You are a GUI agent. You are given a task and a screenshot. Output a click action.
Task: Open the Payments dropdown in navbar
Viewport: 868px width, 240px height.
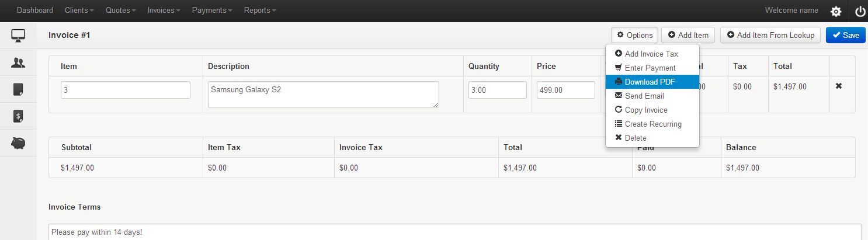[x=211, y=11]
